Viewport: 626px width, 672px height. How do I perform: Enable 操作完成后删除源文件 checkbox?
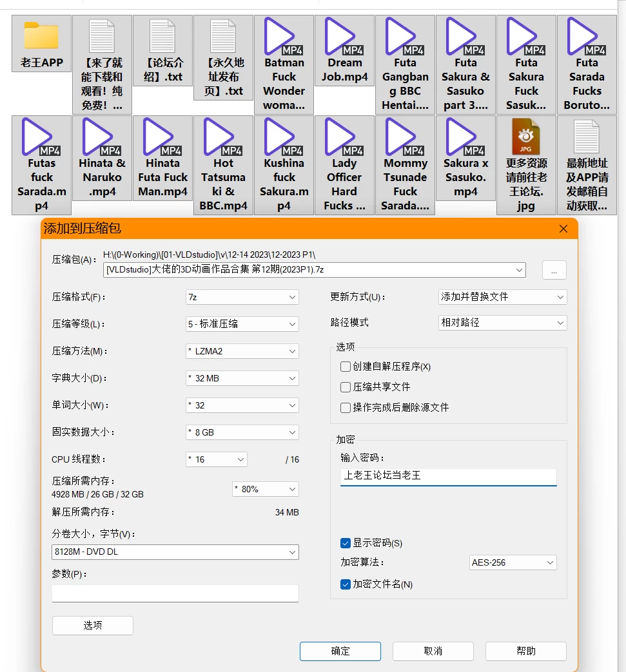click(346, 408)
